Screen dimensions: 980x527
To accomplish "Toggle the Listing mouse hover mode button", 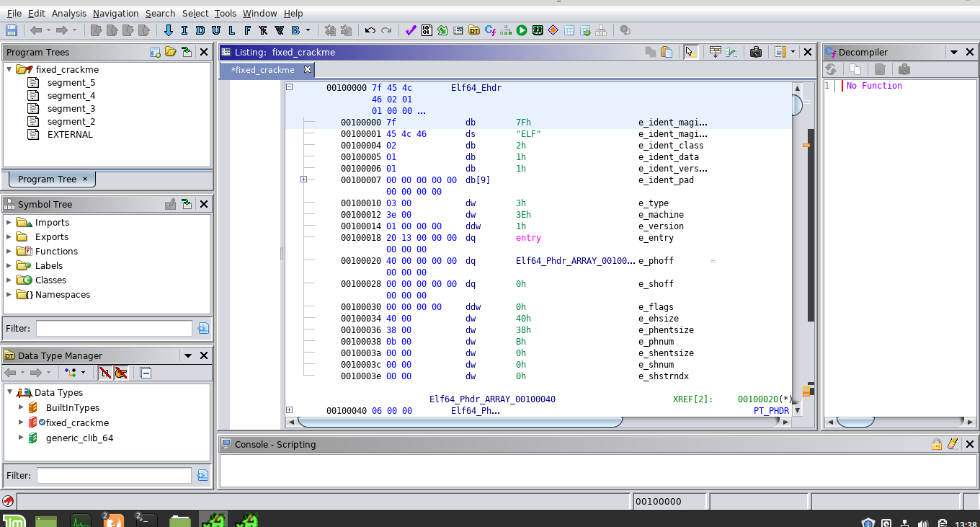I will coord(690,52).
